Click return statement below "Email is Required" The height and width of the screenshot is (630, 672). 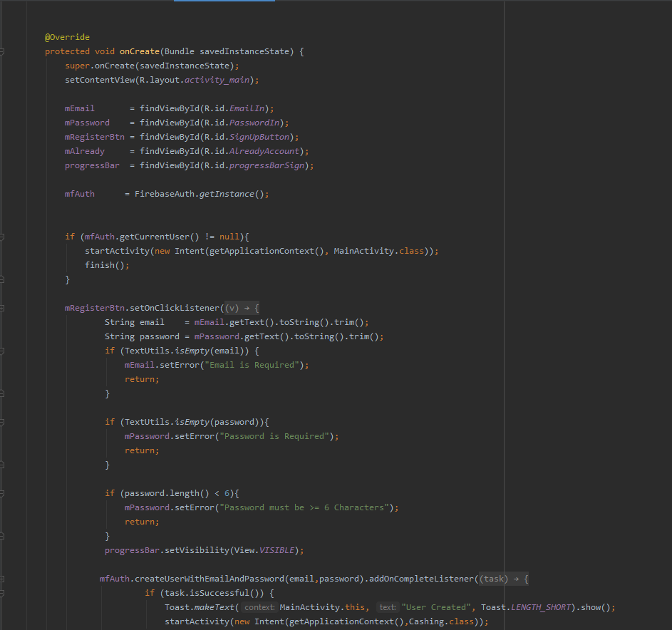pos(142,379)
